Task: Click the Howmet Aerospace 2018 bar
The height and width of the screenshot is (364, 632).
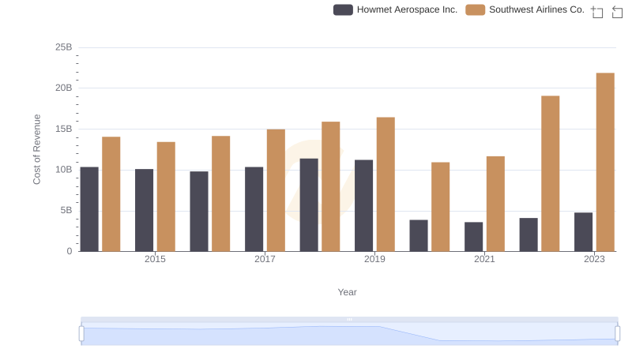Action: point(309,205)
